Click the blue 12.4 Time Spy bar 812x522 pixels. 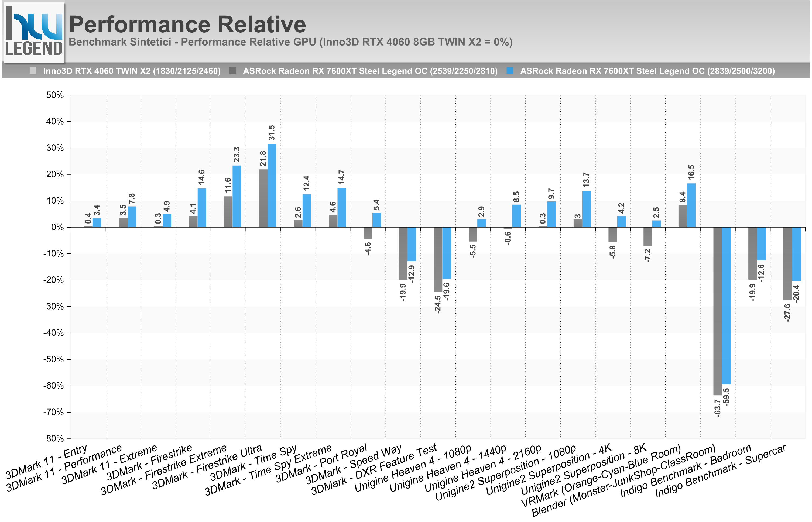coord(307,211)
